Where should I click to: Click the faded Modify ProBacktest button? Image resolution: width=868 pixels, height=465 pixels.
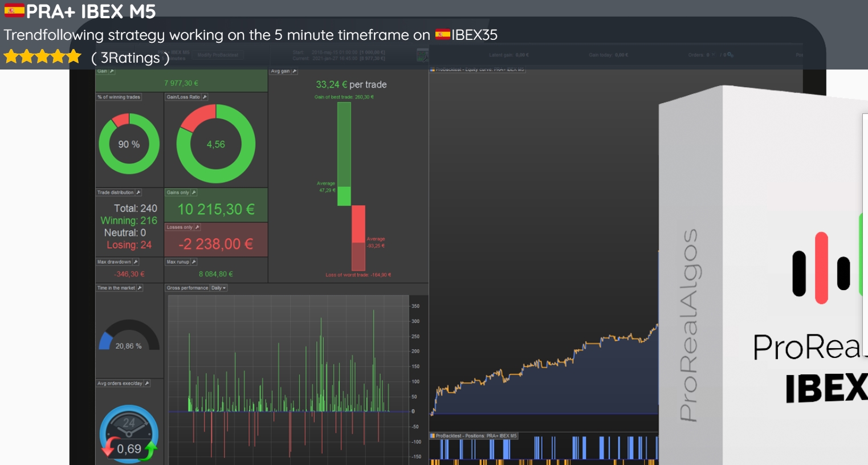(218, 55)
